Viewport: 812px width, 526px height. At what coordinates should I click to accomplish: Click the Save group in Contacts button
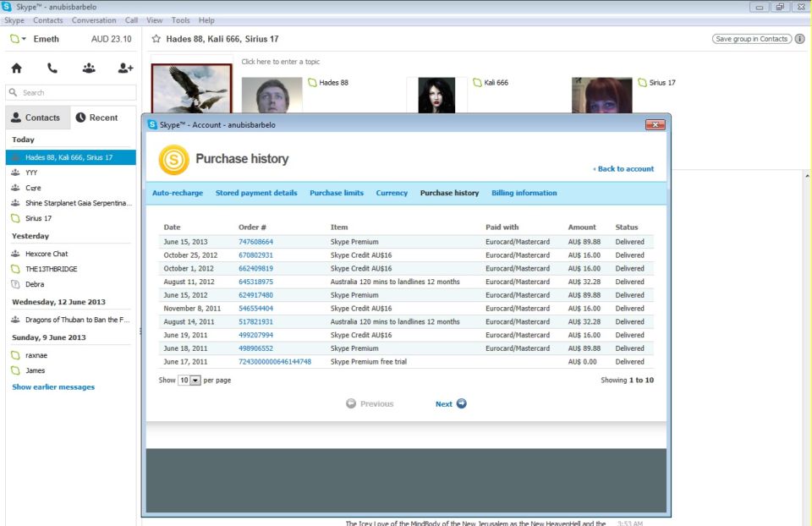[751, 39]
